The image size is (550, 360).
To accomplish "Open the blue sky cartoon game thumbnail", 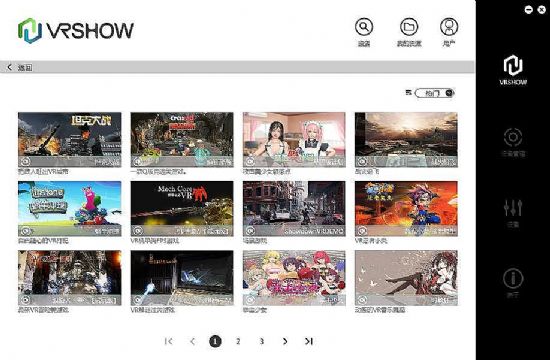I will pos(69,208).
